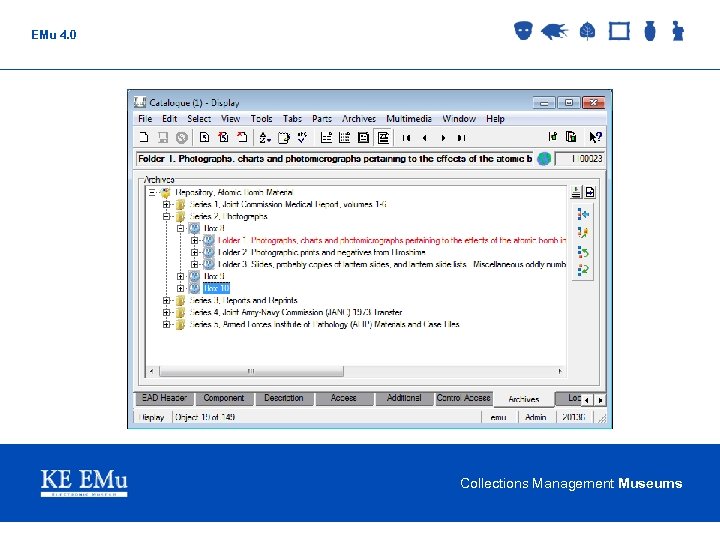Screen dimensions: 720x540
Task: Click the Catalogue window title bar icon
Action: 140,102
